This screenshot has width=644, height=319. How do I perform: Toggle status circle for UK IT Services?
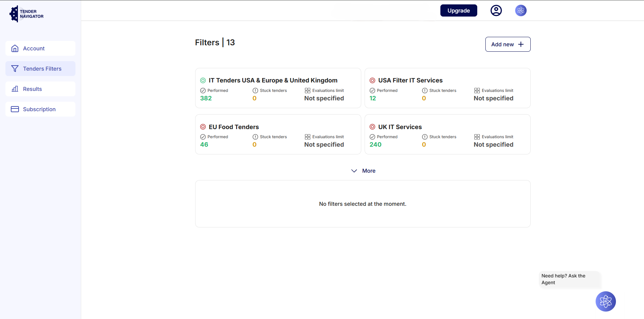point(372,127)
